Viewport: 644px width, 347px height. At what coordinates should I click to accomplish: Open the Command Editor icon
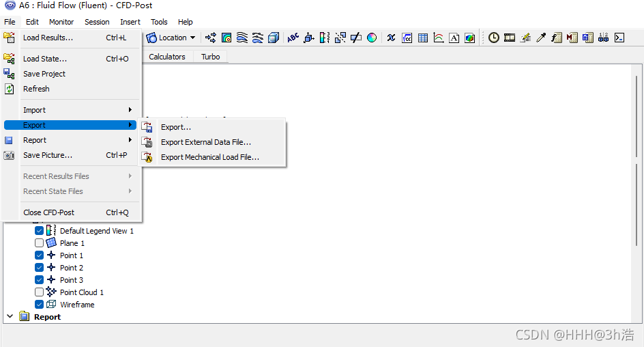pos(619,38)
